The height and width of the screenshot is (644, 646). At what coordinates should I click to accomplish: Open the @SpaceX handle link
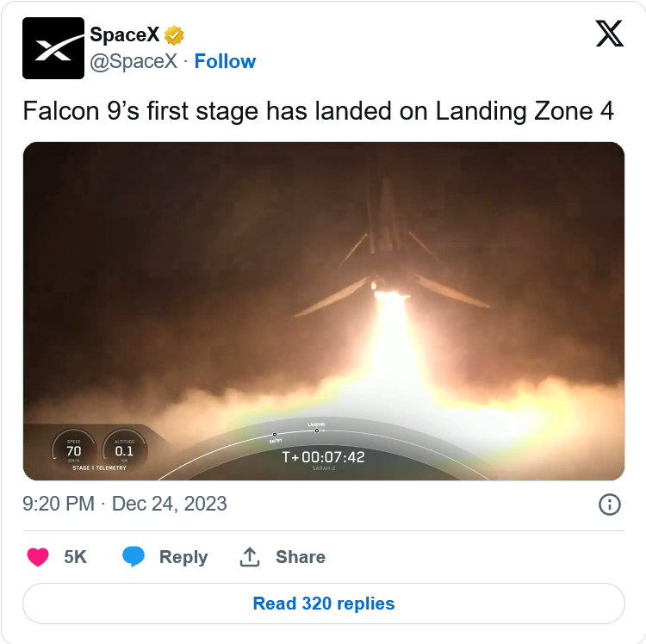(x=134, y=61)
